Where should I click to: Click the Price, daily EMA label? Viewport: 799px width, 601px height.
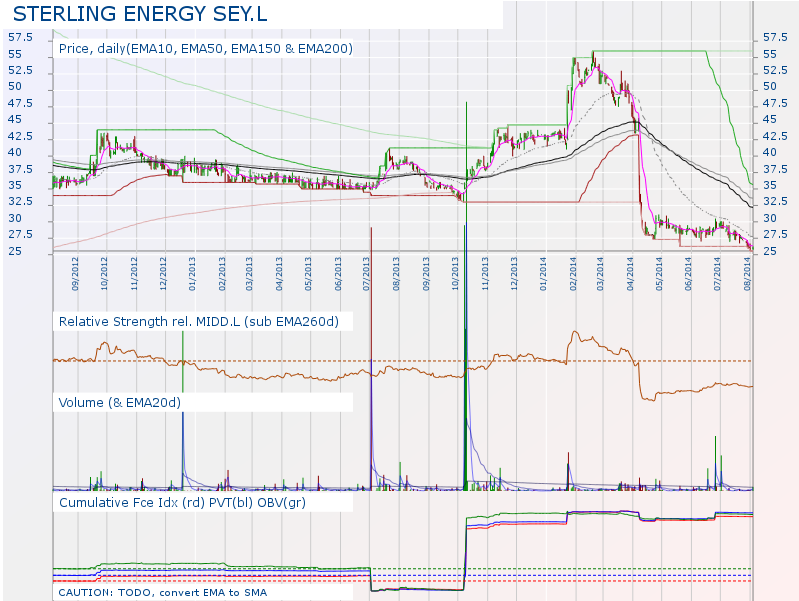tap(206, 48)
